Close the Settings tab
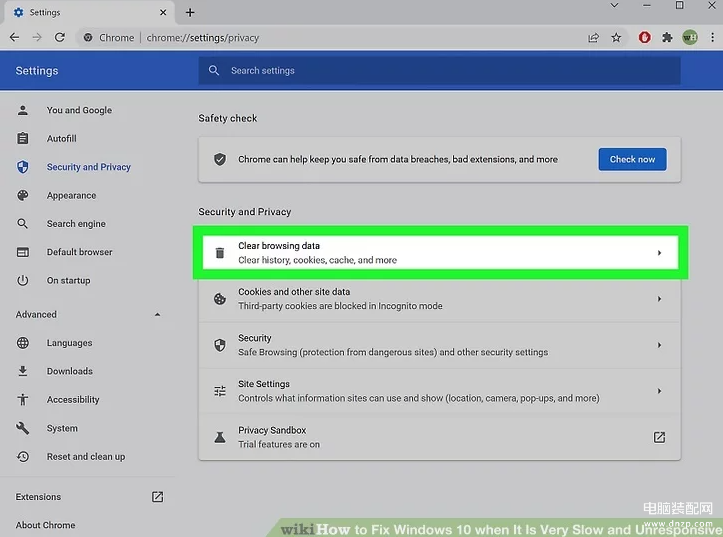Viewport: 723px width, 537px height. point(163,12)
